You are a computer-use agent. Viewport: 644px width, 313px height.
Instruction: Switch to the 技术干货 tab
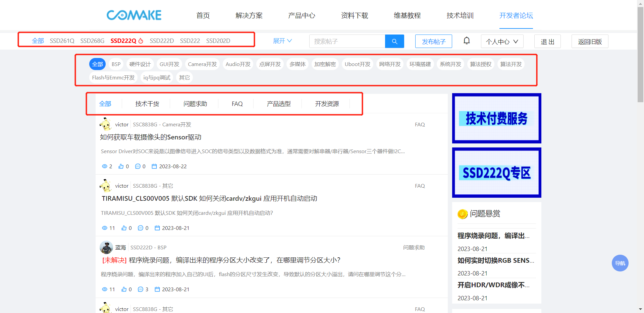point(147,104)
